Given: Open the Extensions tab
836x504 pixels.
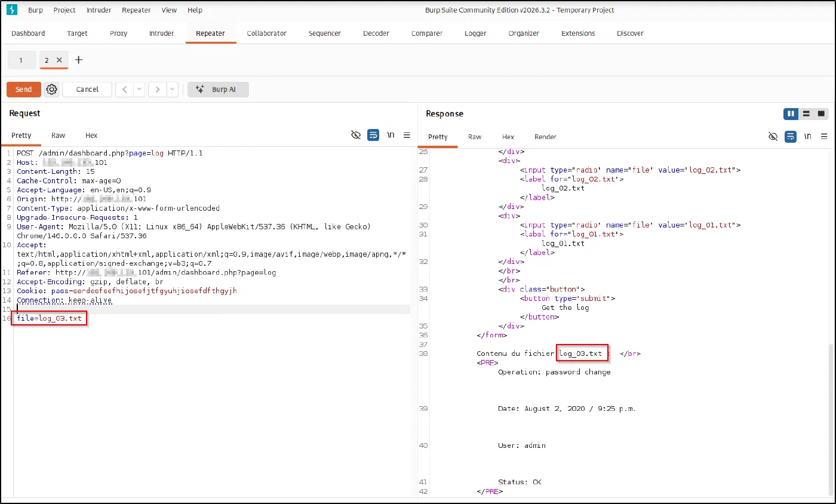Looking at the screenshot, I should click(x=578, y=33).
